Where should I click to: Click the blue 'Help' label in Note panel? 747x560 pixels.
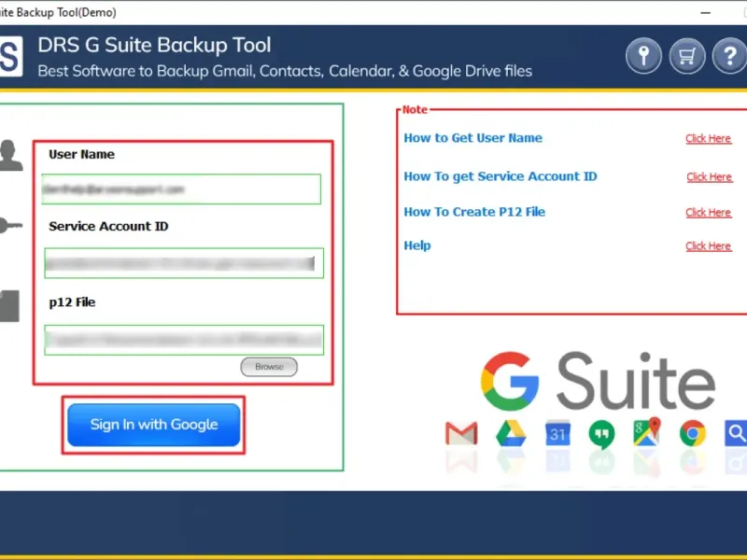417,245
